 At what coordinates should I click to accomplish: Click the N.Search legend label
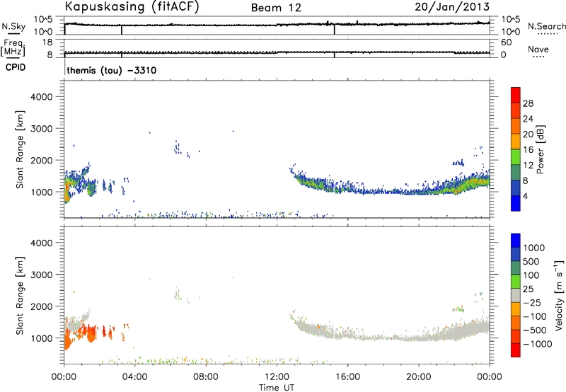point(546,26)
